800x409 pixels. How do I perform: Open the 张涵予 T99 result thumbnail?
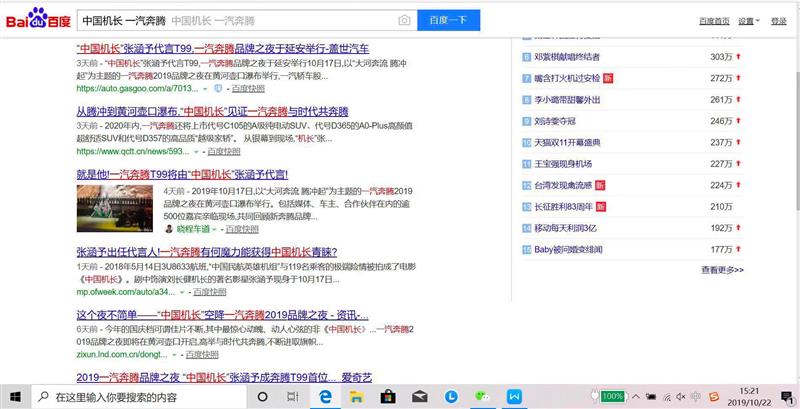click(115, 208)
